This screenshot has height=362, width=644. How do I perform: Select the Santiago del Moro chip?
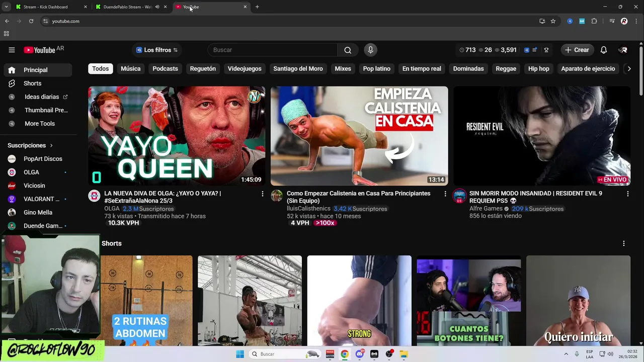(298, 69)
